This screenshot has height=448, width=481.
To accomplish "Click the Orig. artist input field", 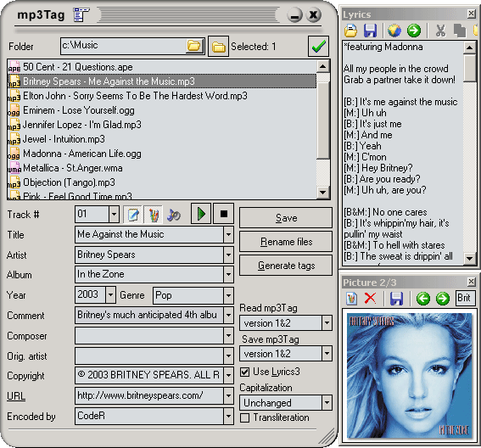I will [x=149, y=356].
